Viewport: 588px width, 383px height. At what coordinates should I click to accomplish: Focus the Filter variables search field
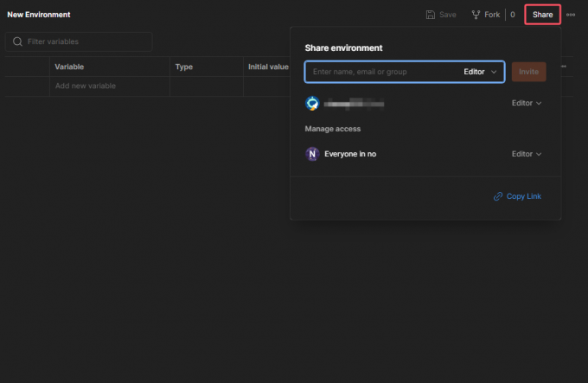79,41
